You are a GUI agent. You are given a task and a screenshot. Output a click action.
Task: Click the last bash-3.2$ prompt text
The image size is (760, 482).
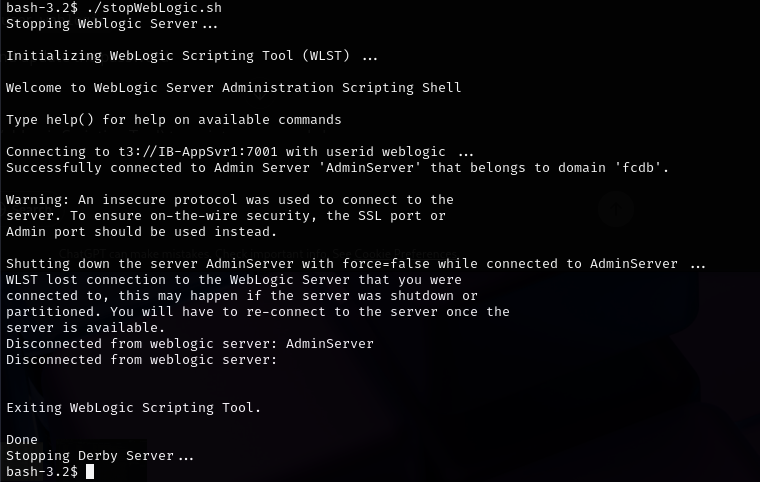(42, 472)
